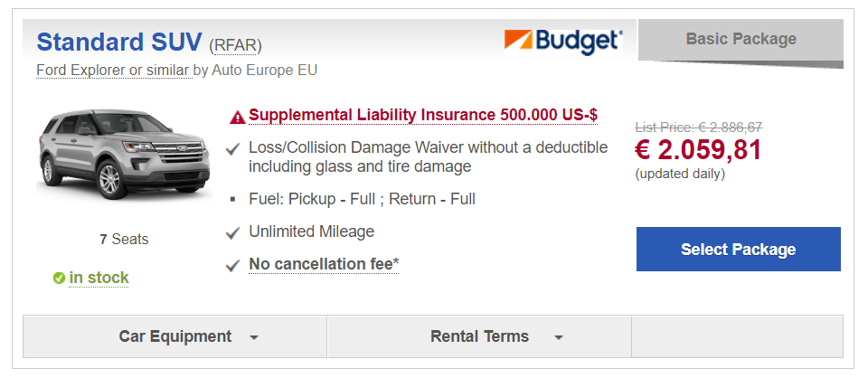
Task: Click the Ford Explorer or similar link
Action: click(x=113, y=70)
